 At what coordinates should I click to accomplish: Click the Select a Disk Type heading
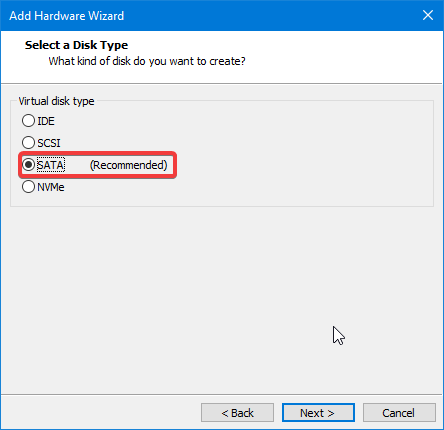(76, 45)
